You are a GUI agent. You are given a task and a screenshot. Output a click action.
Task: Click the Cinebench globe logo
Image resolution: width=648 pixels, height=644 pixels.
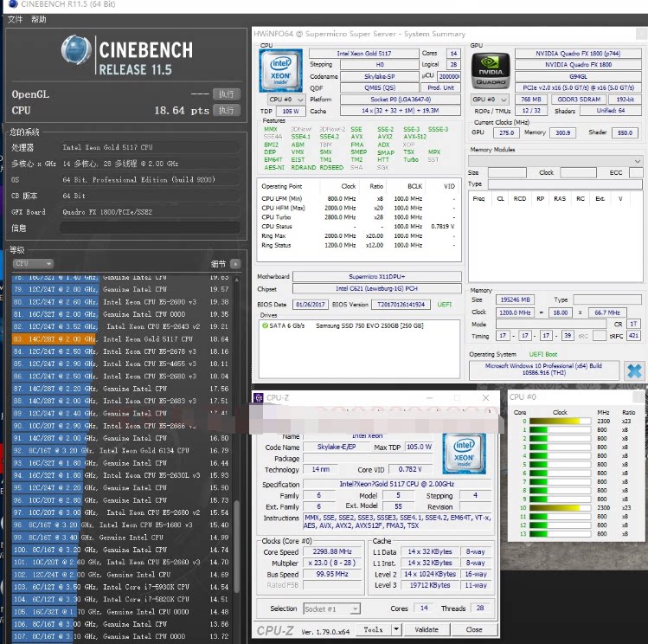coord(76,50)
